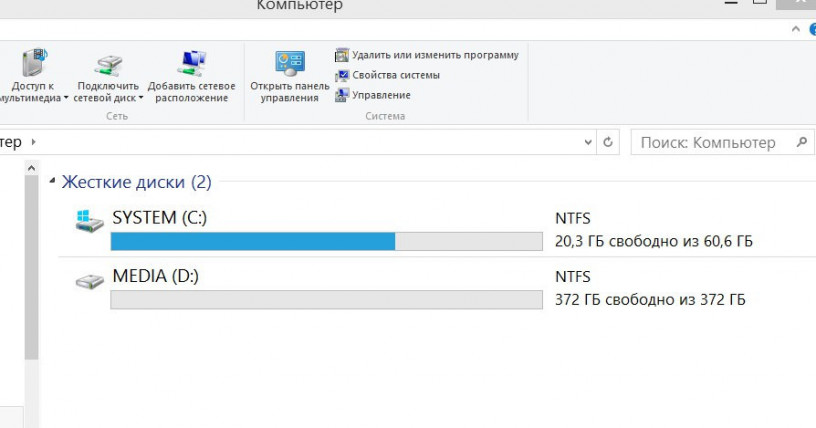This screenshot has height=428, width=816.
Task: Click the blue help icon
Action: [x=812, y=30]
